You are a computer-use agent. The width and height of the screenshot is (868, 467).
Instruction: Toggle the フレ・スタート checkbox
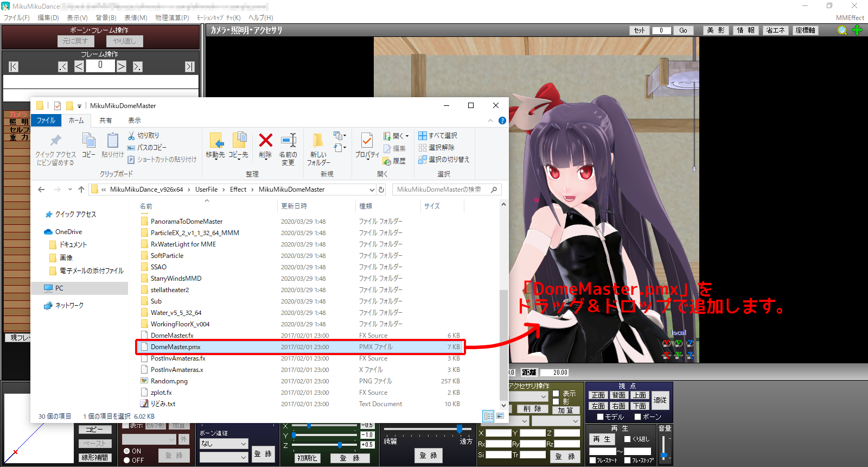(593, 460)
